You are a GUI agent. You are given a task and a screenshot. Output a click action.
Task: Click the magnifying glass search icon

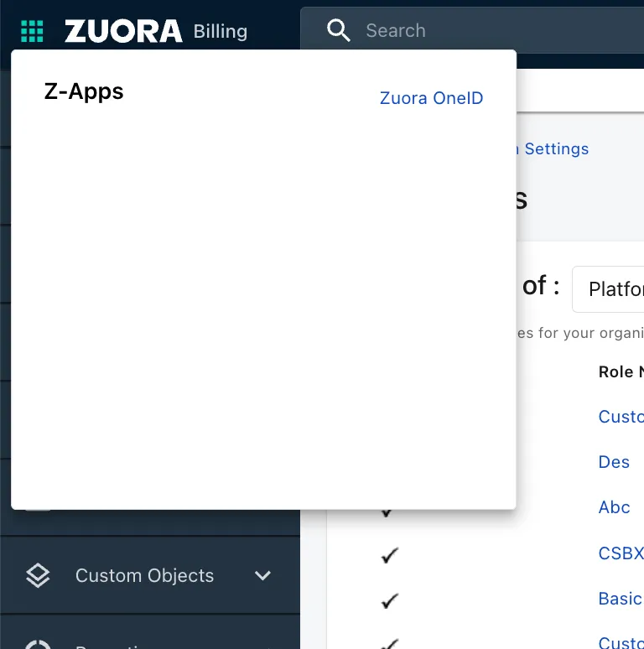tap(338, 30)
